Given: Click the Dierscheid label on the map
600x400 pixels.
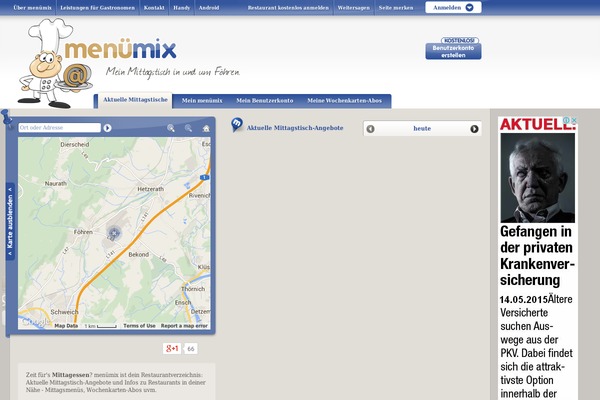Looking at the screenshot, I should [x=75, y=145].
